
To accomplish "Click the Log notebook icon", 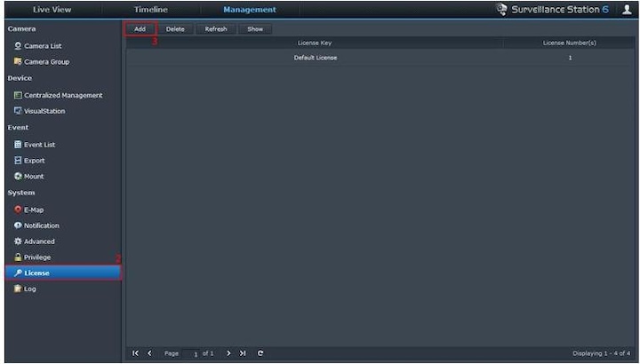I will coord(18,289).
